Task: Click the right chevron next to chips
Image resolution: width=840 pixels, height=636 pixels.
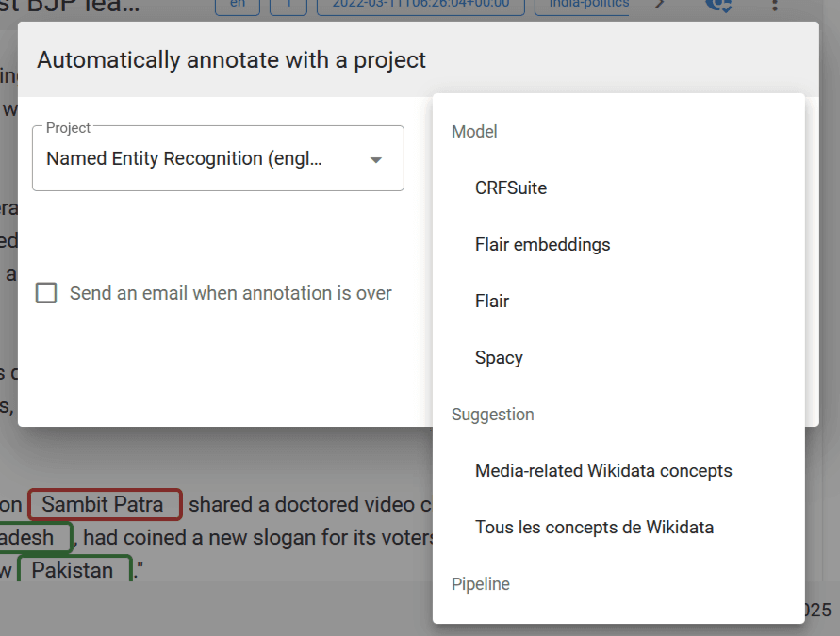Action: point(660,6)
